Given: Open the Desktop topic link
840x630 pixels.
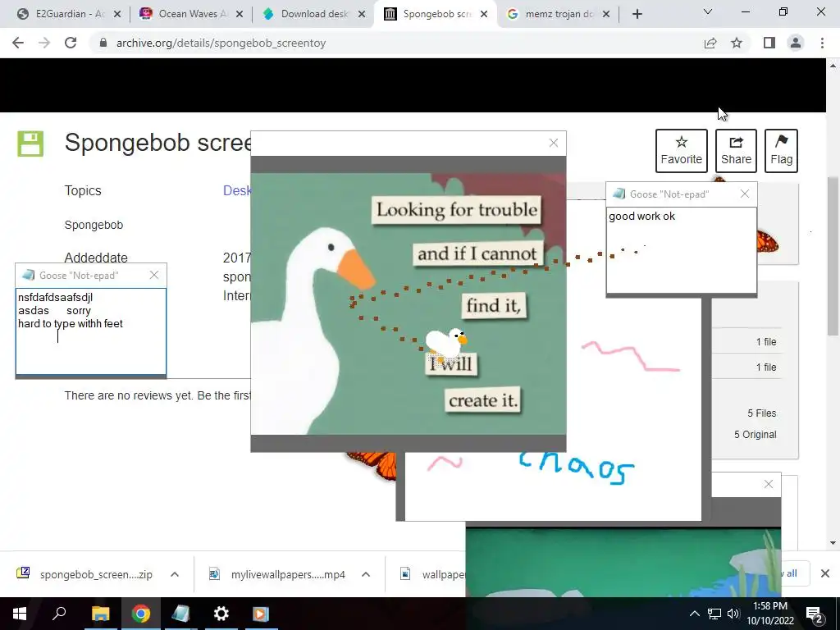Looking at the screenshot, I should (237, 190).
